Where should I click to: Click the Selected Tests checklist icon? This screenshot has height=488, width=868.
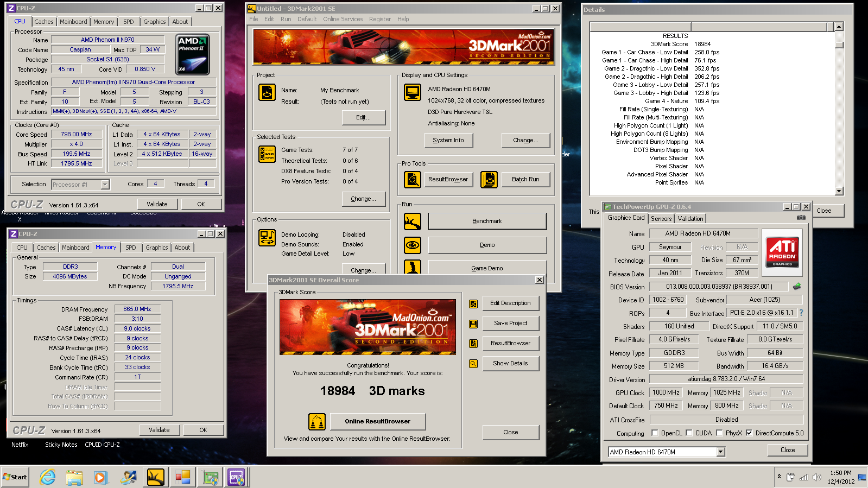[x=267, y=154]
